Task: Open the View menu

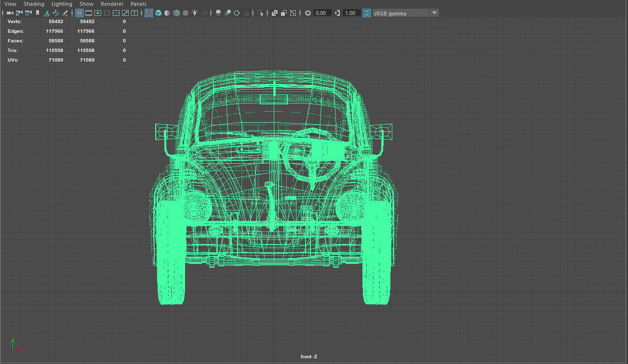Action: pos(10,4)
